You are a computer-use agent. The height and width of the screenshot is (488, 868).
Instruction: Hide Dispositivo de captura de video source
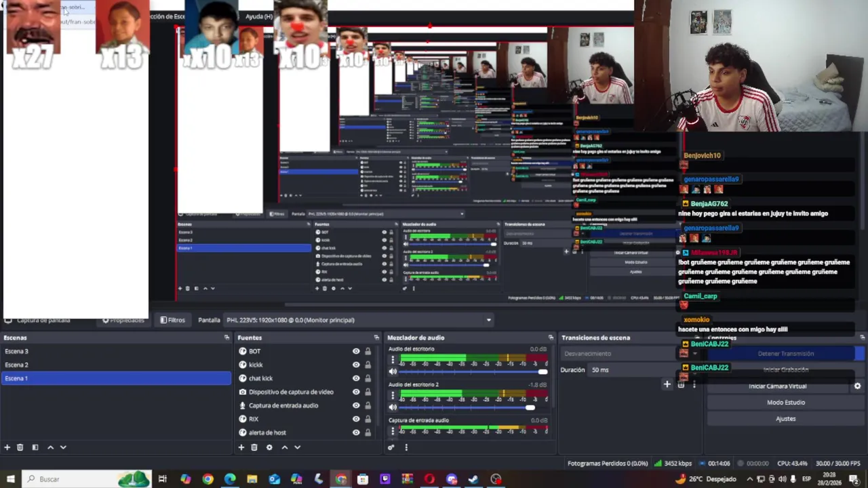click(356, 392)
